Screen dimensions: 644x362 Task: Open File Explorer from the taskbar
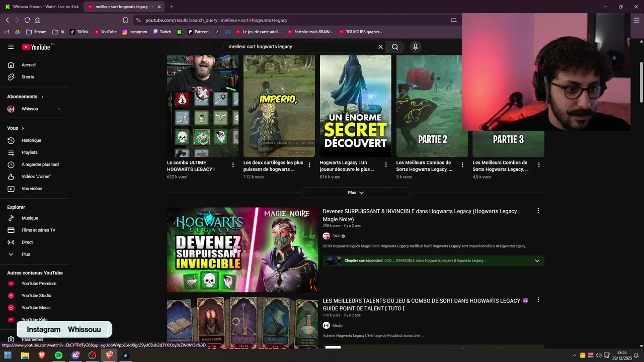[x=25, y=355]
